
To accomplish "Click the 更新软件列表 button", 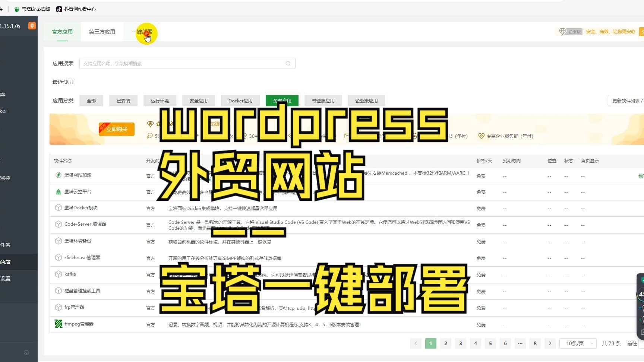I will [626, 101].
